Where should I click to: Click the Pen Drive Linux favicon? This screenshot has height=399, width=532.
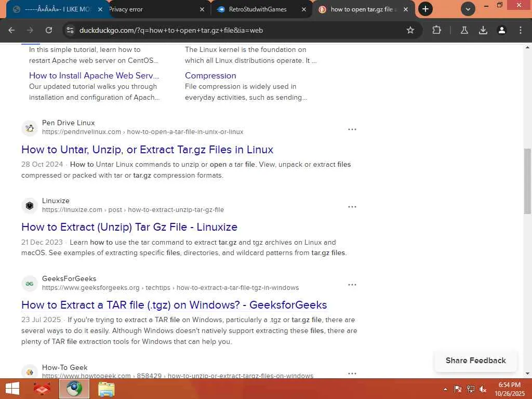coord(30,128)
